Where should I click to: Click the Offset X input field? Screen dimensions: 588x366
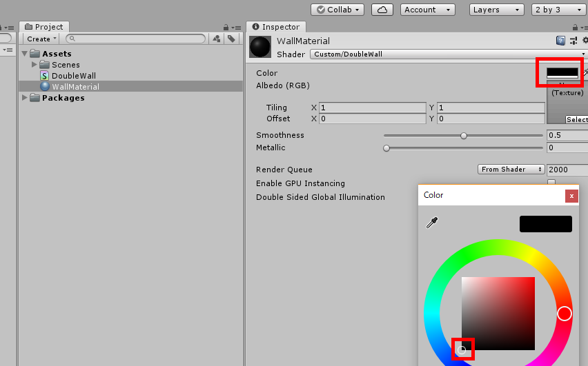click(x=373, y=119)
